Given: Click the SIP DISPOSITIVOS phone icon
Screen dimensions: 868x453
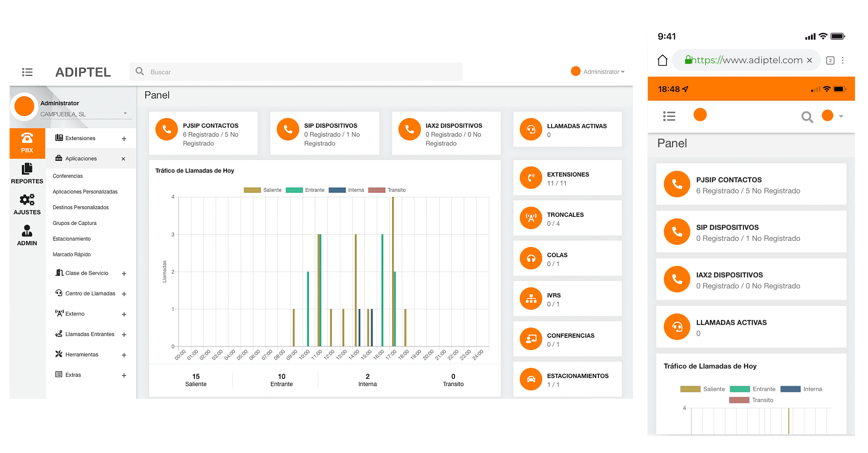Looking at the screenshot, I should pos(288,129).
